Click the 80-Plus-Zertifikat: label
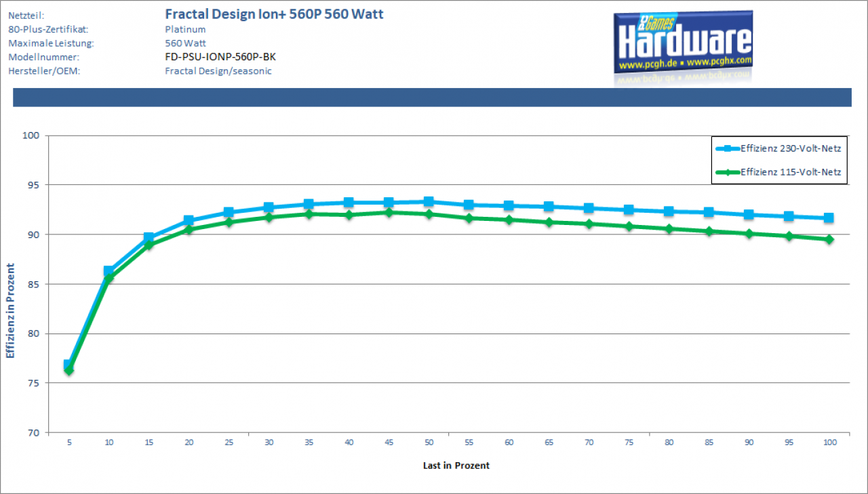 pyautogui.click(x=48, y=29)
